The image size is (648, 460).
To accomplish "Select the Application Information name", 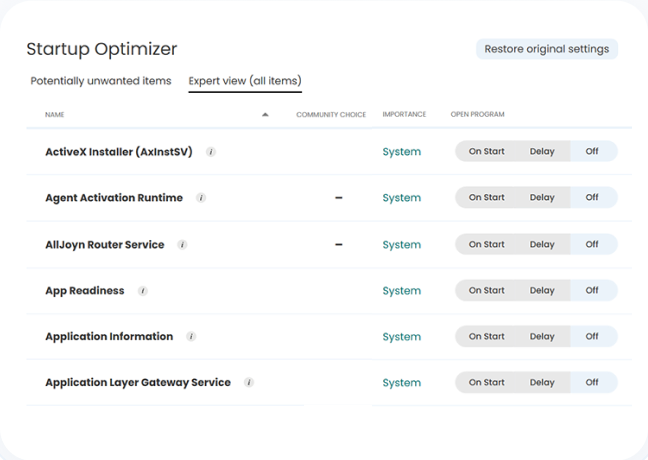I will coord(109,336).
